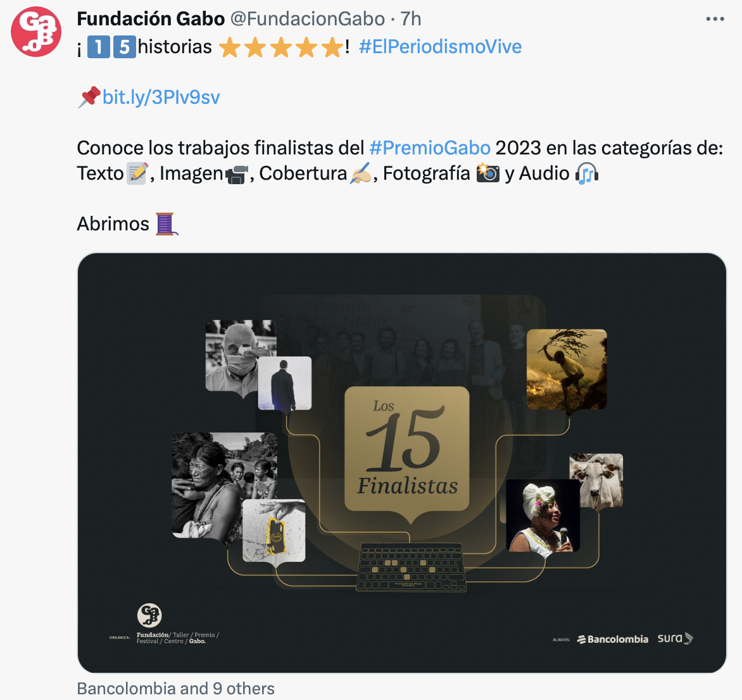Viewport: 742px width, 700px height.
Task: Click the first gold star emoji
Action: point(230,47)
